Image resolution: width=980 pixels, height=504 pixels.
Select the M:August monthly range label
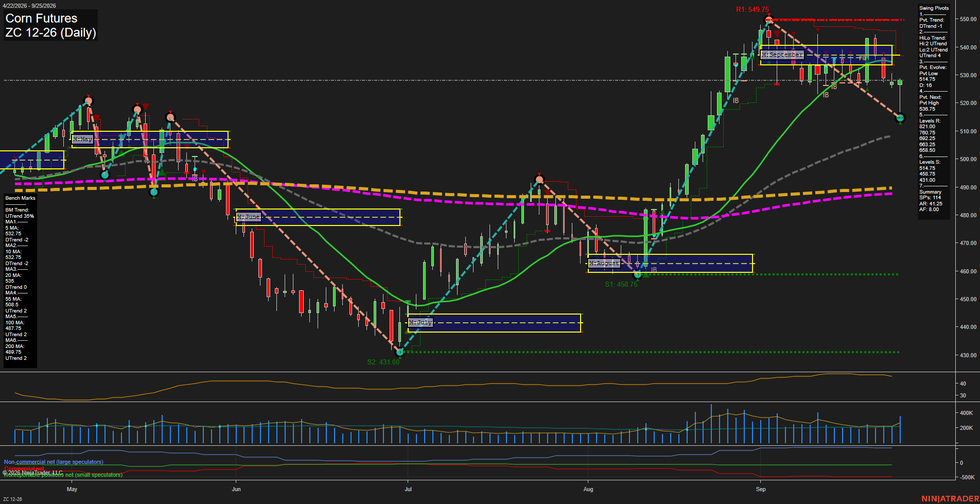604,263
